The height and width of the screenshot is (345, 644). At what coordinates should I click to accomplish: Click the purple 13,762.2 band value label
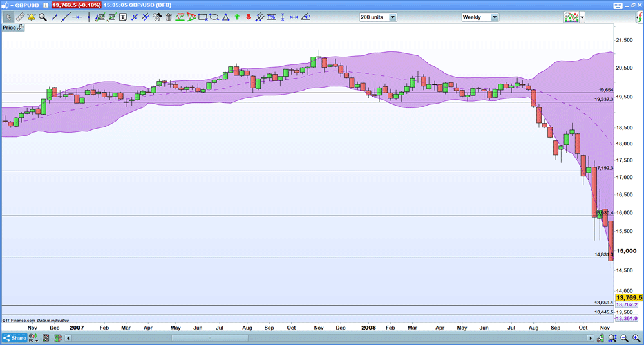click(x=627, y=304)
